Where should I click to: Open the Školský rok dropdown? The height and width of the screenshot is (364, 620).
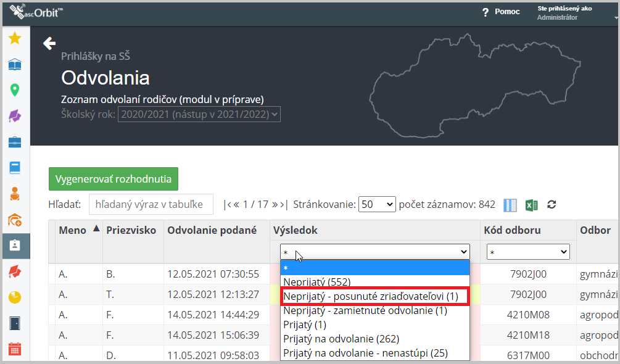tap(199, 114)
